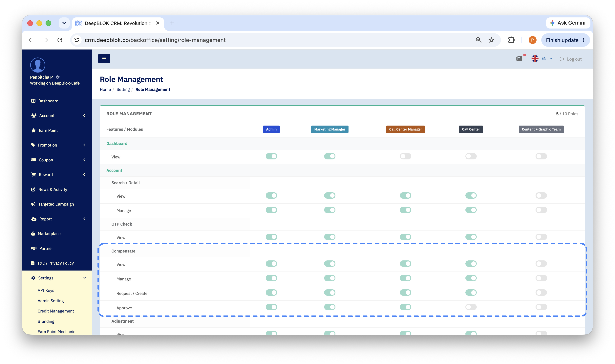Reload the page with the refresh icon

tap(60, 40)
